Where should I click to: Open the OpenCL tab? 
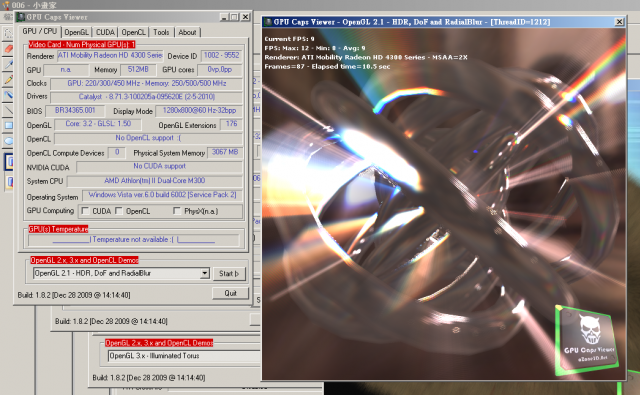coord(133,32)
